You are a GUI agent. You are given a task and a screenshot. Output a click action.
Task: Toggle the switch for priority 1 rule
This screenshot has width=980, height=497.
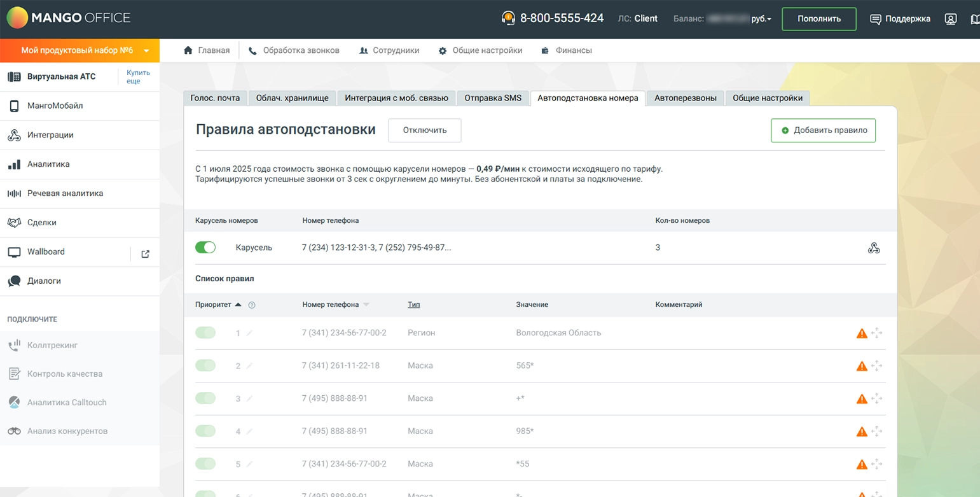pyautogui.click(x=205, y=333)
